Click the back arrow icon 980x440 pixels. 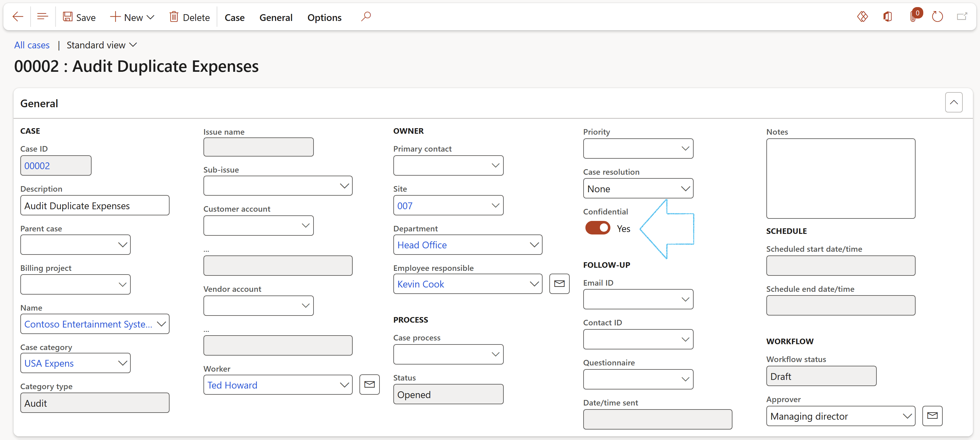pyautogui.click(x=18, y=17)
